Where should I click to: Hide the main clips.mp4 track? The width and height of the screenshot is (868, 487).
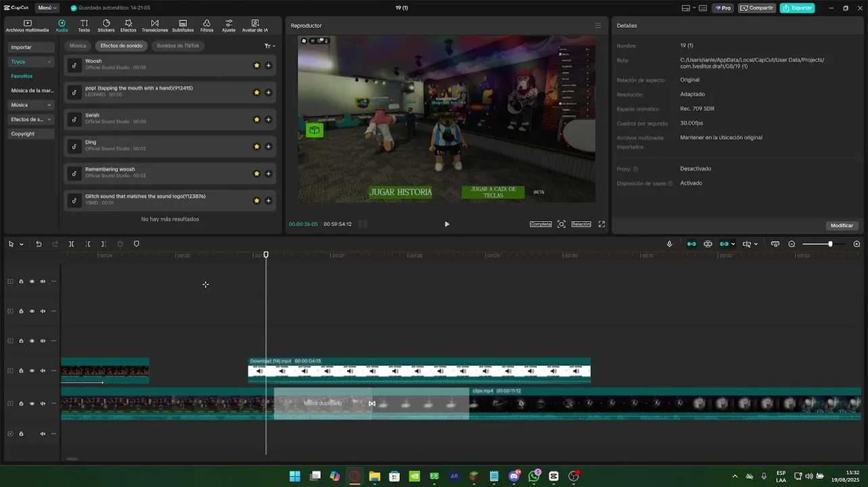point(32,404)
